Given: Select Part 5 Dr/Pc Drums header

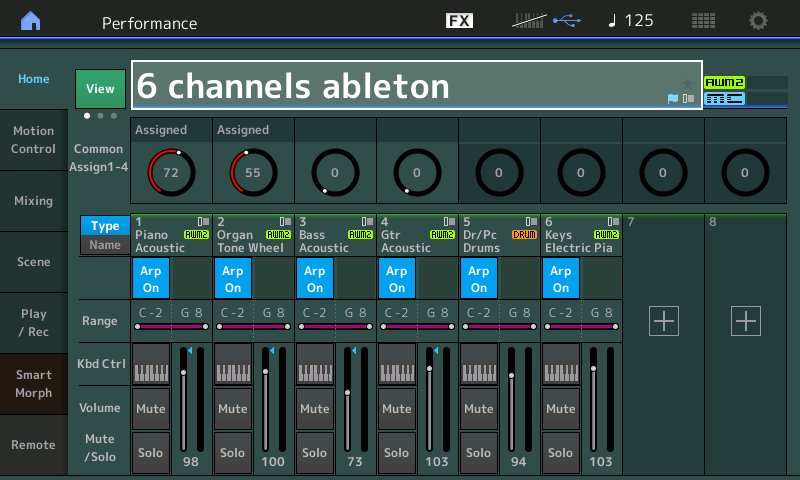Looking at the screenshot, I should pyautogui.click(x=499, y=235).
